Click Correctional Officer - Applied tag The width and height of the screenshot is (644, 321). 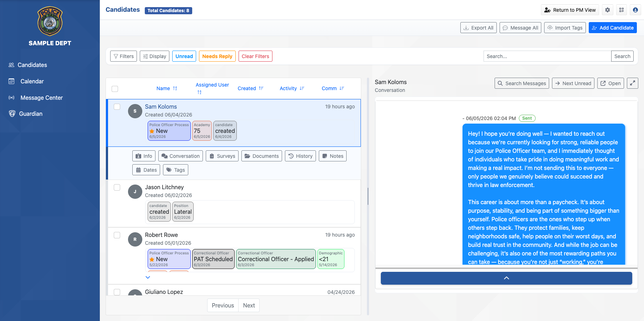click(276, 259)
